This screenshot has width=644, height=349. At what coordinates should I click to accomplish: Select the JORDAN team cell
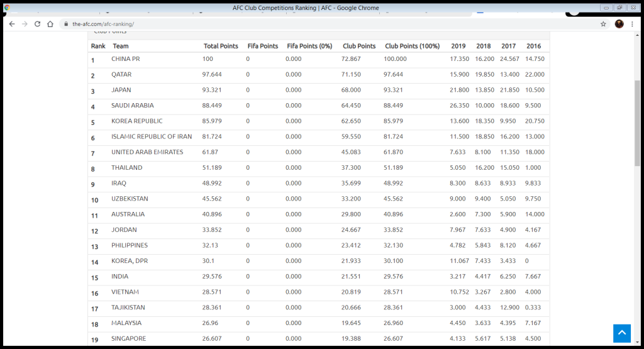[124, 230]
